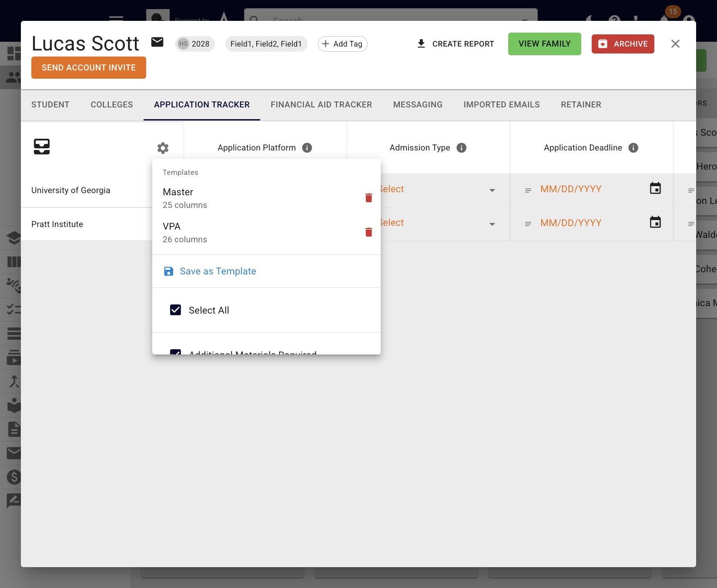
Task: Click the merge arrows icon in sidebar
Action: [x=13, y=381]
